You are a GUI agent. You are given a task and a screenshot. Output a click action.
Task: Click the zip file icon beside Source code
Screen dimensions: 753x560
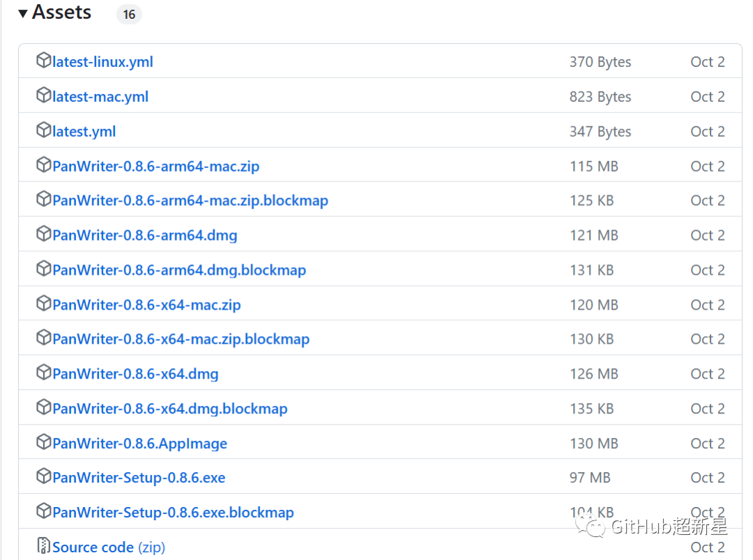[x=44, y=545]
